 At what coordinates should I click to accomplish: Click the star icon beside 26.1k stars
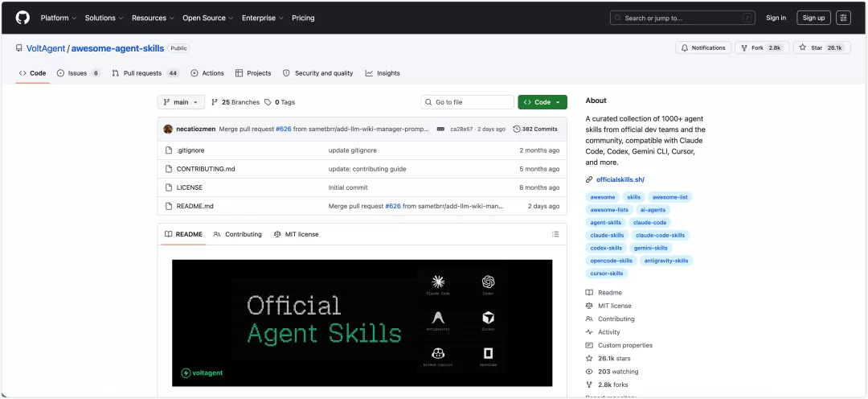click(589, 359)
